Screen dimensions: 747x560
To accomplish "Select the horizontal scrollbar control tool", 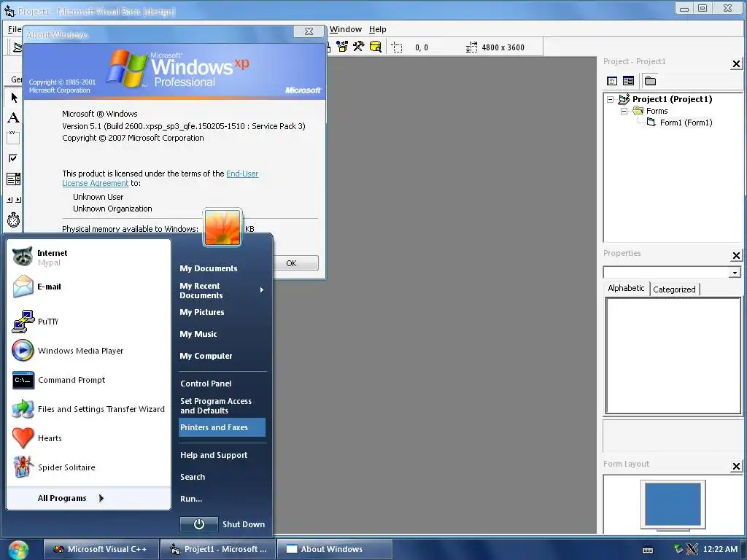I will [x=13, y=200].
